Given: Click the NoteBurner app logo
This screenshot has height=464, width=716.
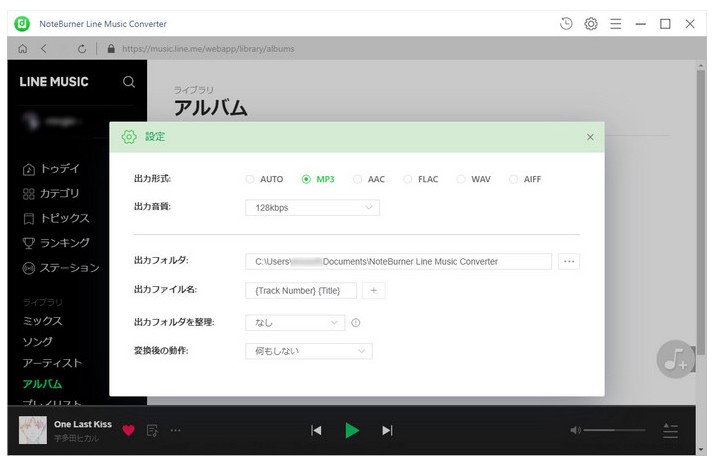Looking at the screenshot, I should pyautogui.click(x=22, y=23).
